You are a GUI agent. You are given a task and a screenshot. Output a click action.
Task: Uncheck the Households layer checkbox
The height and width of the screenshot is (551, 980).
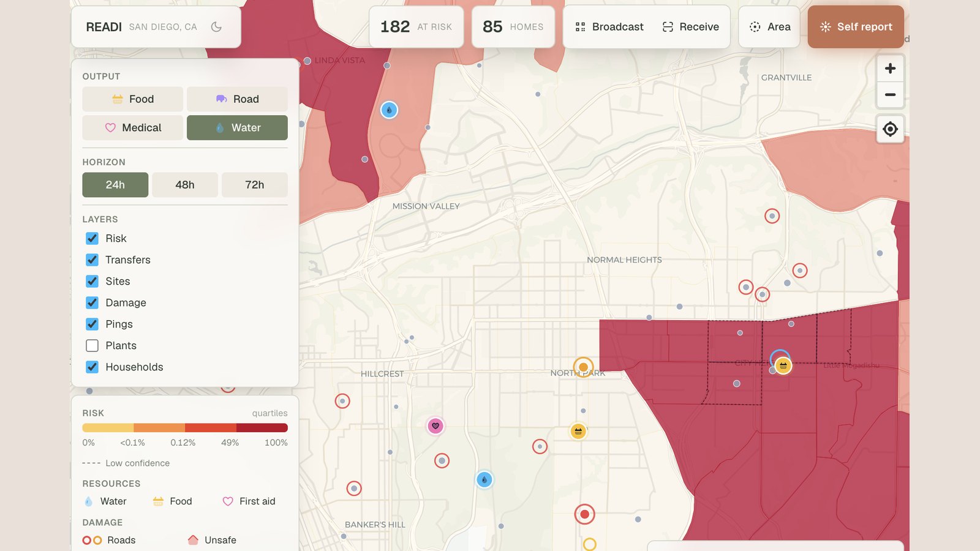(x=92, y=367)
